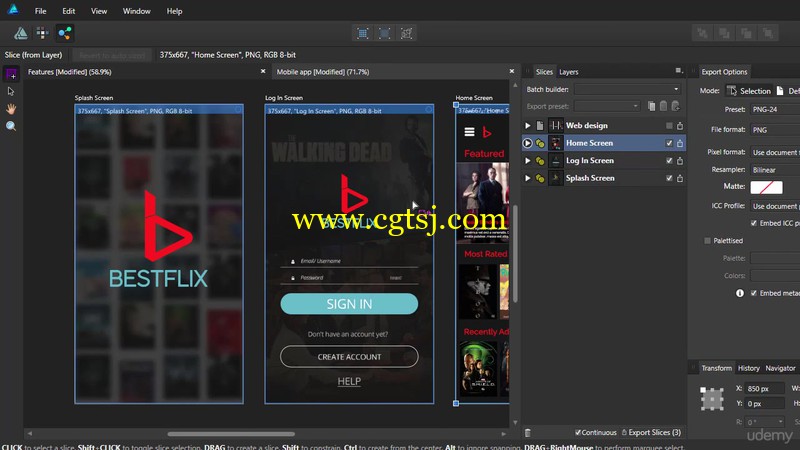Viewport: 800px width, 450px height.
Task: Open the File format PNG dropdown
Action: (x=774, y=130)
